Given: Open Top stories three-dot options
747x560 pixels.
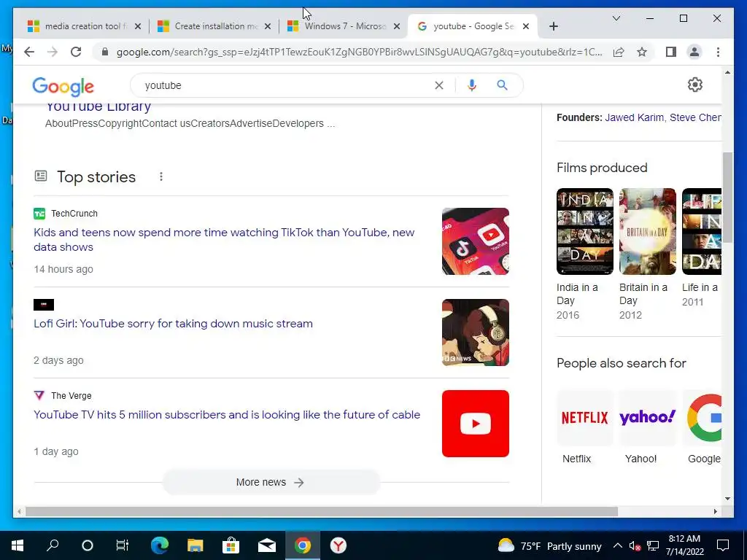Looking at the screenshot, I should 161,176.
